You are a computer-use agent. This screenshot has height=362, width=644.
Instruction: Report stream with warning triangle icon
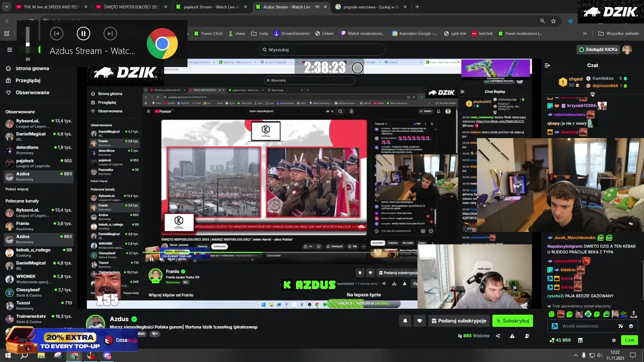pos(512,336)
